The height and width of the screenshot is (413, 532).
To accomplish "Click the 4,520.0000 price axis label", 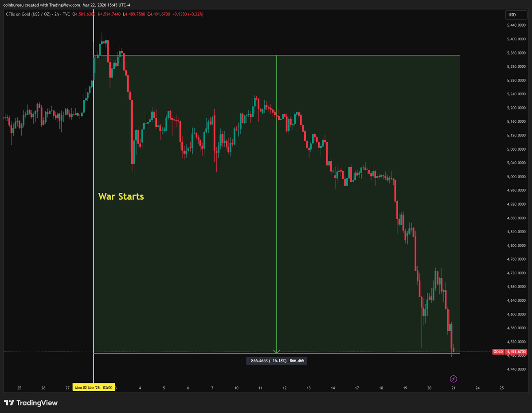I will (x=516, y=342).
